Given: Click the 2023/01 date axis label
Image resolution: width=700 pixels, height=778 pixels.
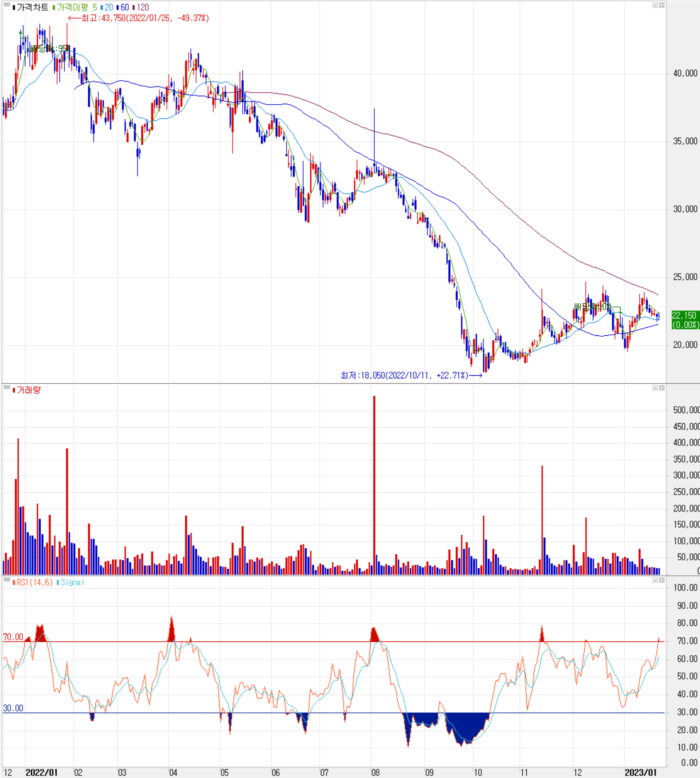Looking at the screenshot, I should 641,772.
